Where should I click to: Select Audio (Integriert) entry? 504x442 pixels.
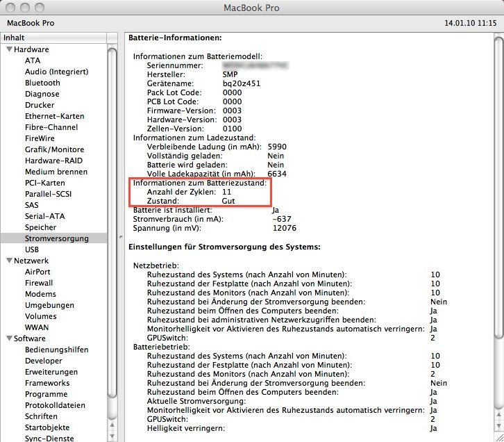(x=56, y=72)
